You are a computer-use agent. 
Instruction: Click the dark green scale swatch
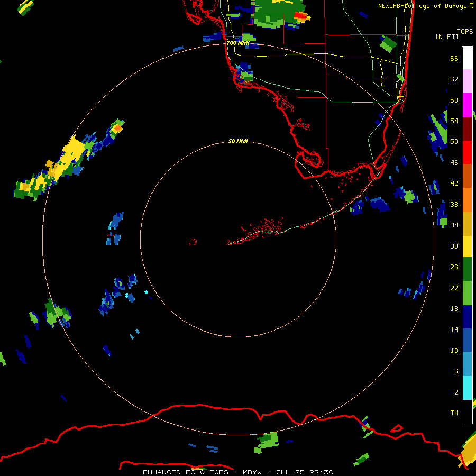tap(467, 269)
